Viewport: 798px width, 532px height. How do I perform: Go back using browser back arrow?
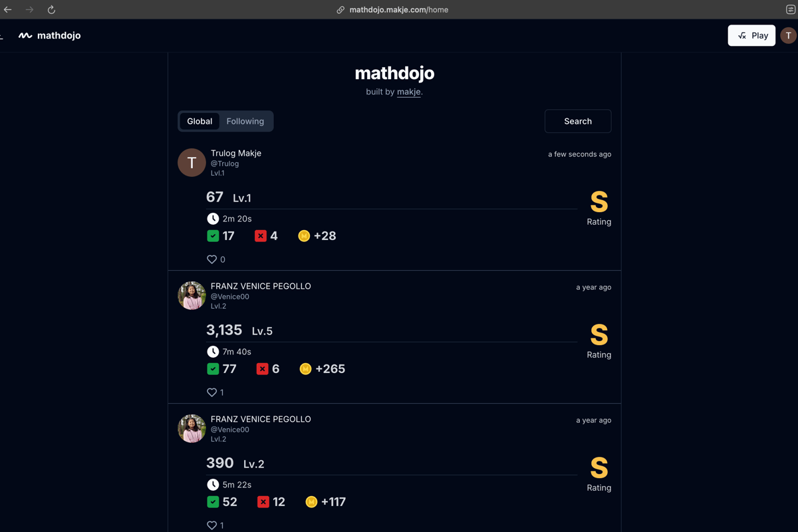pyautogui.click(x=8, y=10)
